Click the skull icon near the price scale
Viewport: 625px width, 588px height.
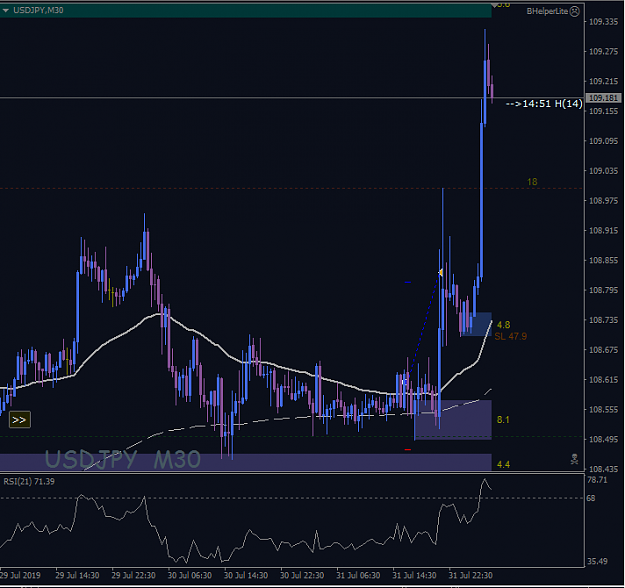tap(574, 459)
